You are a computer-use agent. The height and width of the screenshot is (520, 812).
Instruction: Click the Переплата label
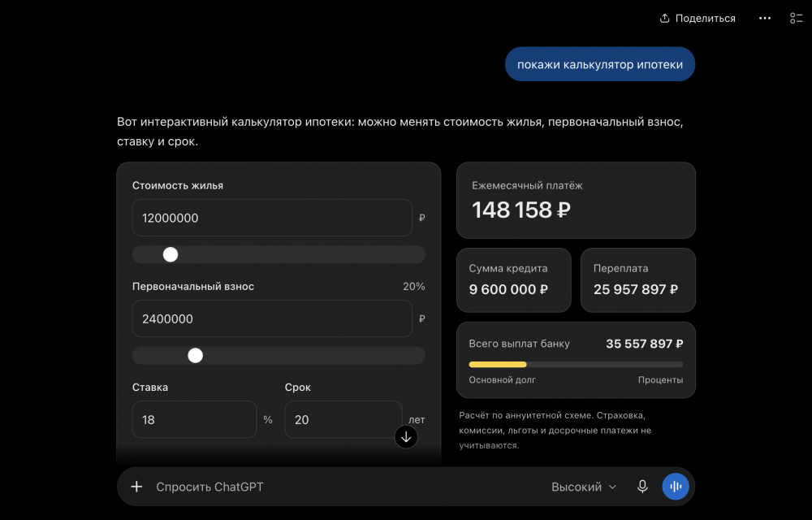620,268
